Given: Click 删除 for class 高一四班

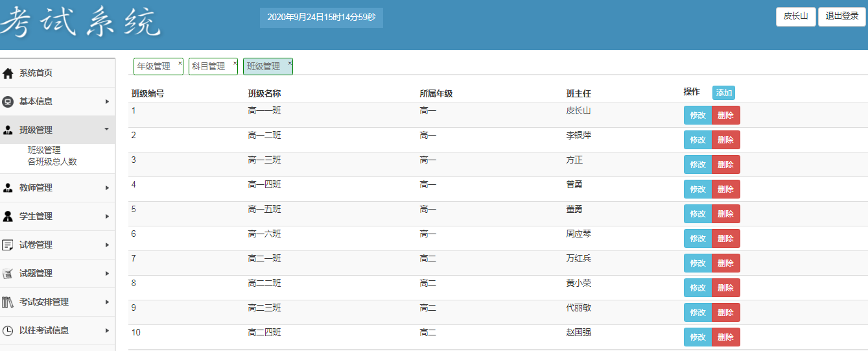Looking at the screenshot, I should click(x=725, y=189).
